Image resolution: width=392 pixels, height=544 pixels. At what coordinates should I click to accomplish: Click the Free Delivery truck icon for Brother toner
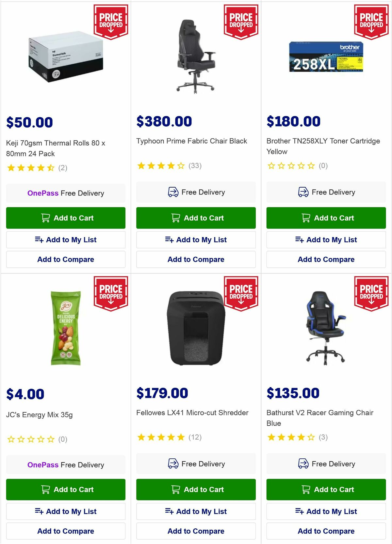(x=303, y=192)
